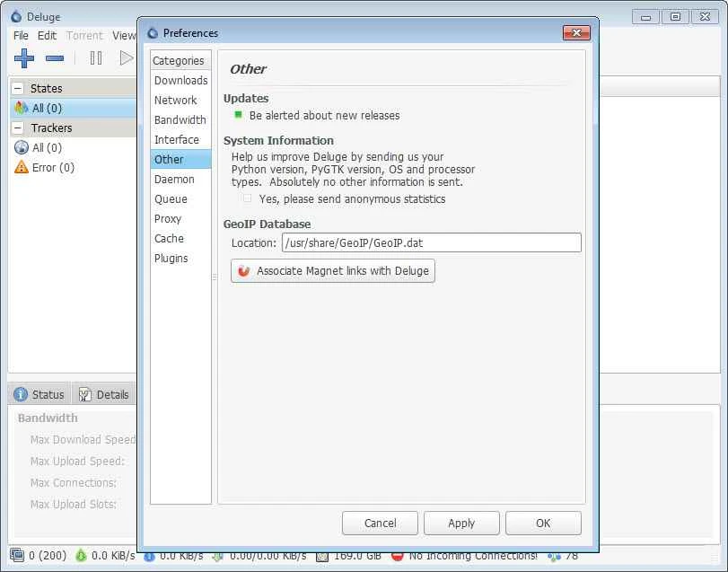Enable sending anonymous statistics checkbox
This screenshot has width=728, height=572.
248,198
